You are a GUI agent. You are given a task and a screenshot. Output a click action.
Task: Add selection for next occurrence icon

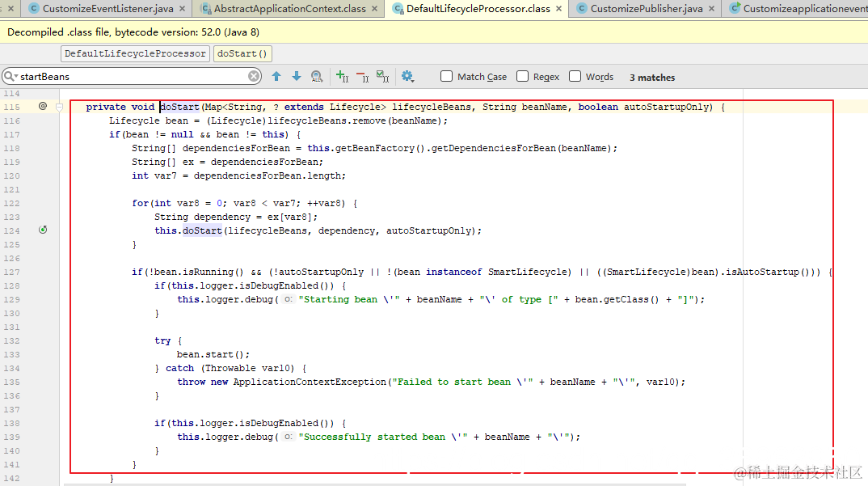pyautogui.click(x=342, y=77)
